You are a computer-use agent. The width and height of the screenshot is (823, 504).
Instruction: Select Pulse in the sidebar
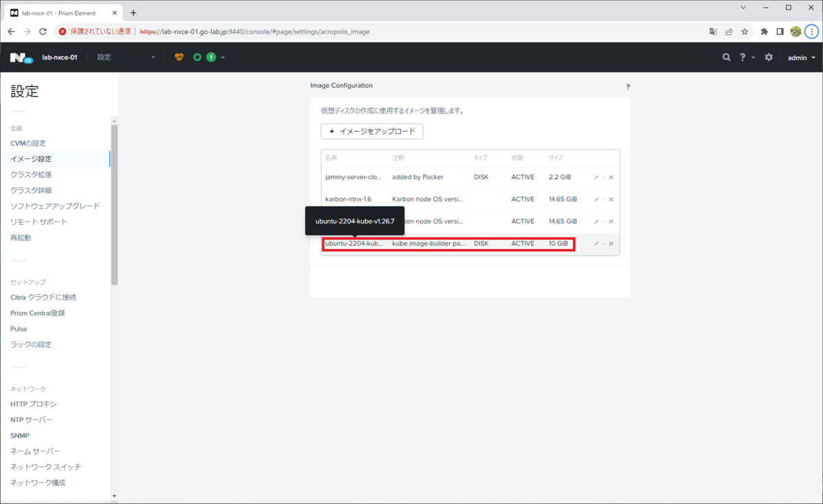click(x=19, y=329)
